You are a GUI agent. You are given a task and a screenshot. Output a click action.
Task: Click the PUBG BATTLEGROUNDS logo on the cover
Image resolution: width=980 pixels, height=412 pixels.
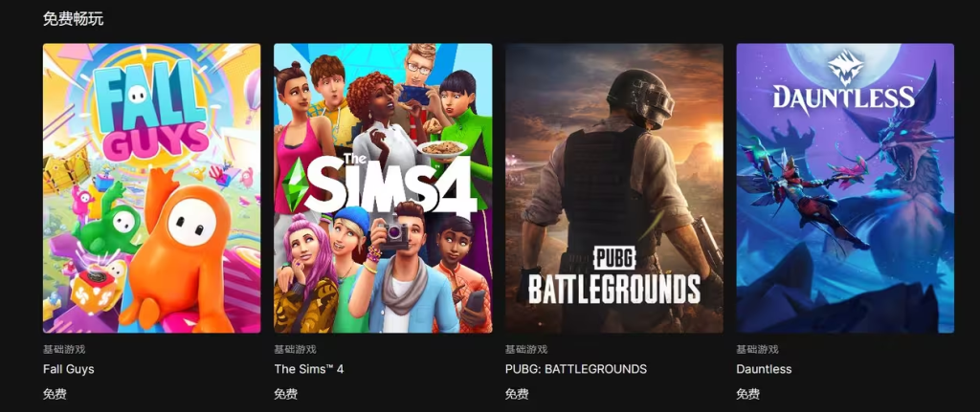coord(613,275)
